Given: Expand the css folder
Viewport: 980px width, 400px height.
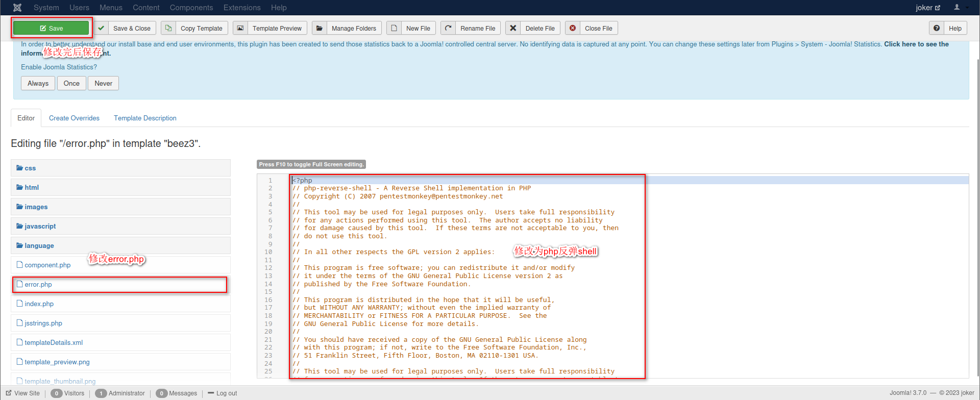Looking at the screenshot, I should point(120,168).
